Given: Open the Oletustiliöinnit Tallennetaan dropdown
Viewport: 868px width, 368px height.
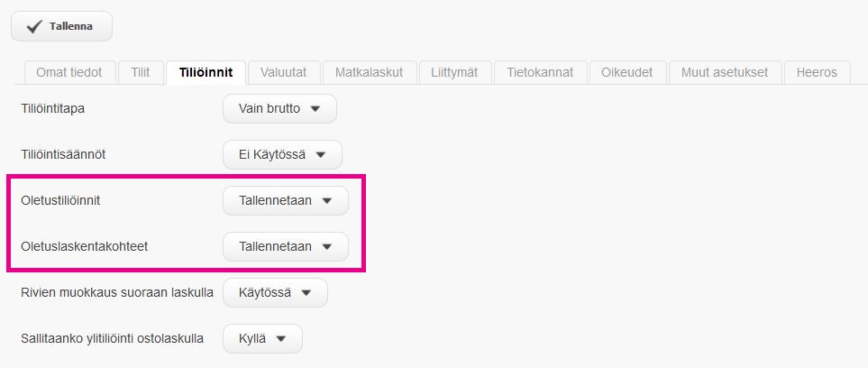Looking at the screenshot, I should click(285, 200).
